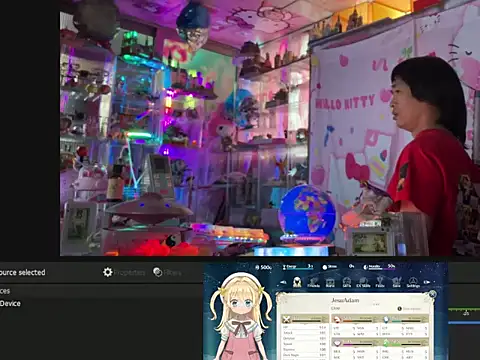Open the Friends menu in the game

pos(314,282)
